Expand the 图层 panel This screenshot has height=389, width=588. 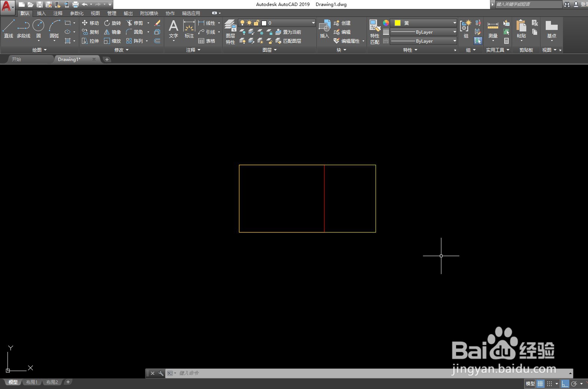[270, 50]
